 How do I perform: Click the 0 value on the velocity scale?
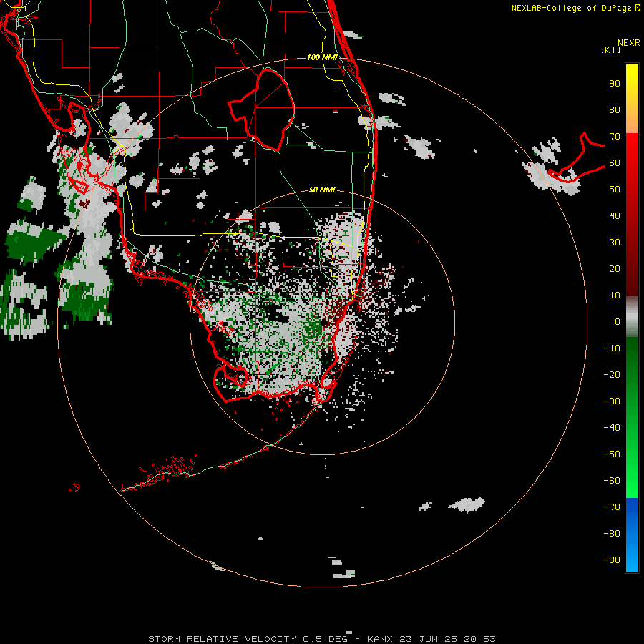coord(618,322)
